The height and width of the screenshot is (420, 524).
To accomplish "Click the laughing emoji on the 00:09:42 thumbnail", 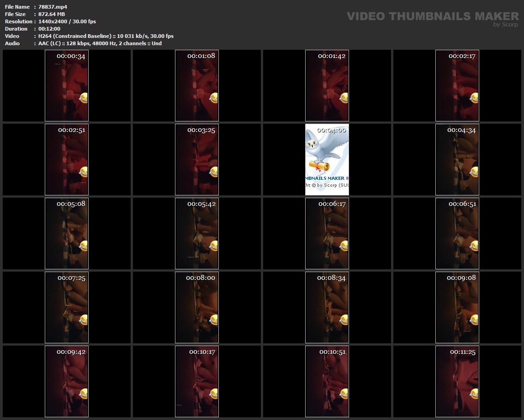I will point(84,394).
